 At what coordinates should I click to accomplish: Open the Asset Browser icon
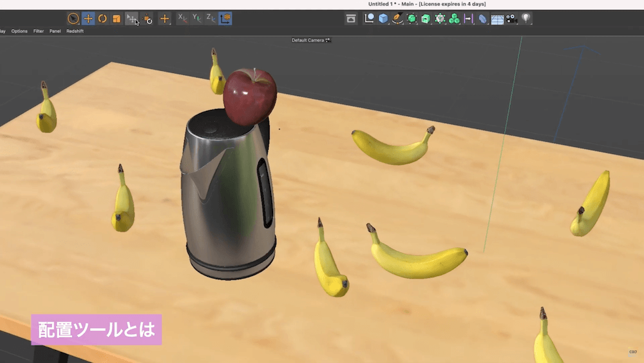tap(351, 19)
